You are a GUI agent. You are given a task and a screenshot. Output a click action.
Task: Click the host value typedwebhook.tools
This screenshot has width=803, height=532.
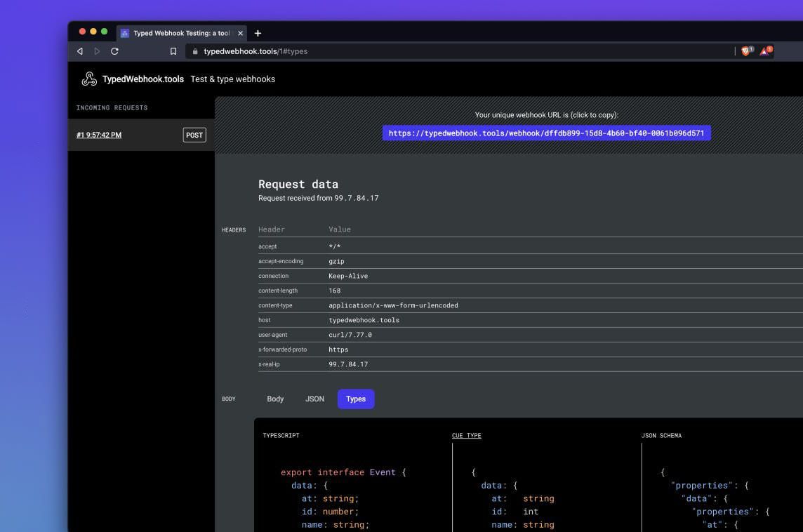pos(364,320)
